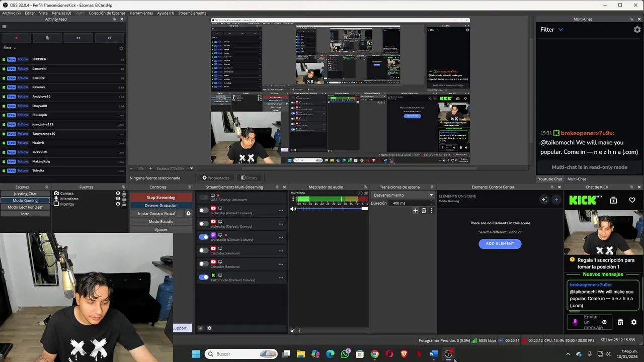Open the Archivo menu
This screenshot has width=644, height=362.
click(x=11, y=13)
